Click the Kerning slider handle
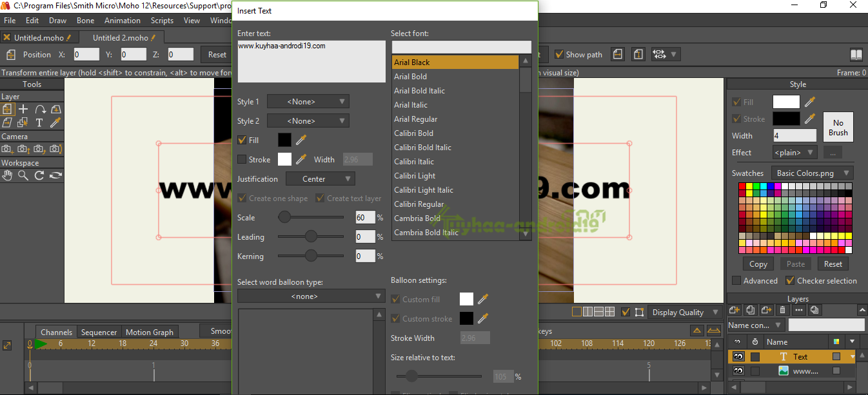This screenshot has width=868, height=395. pyautogui.click(x=311, y=256)
